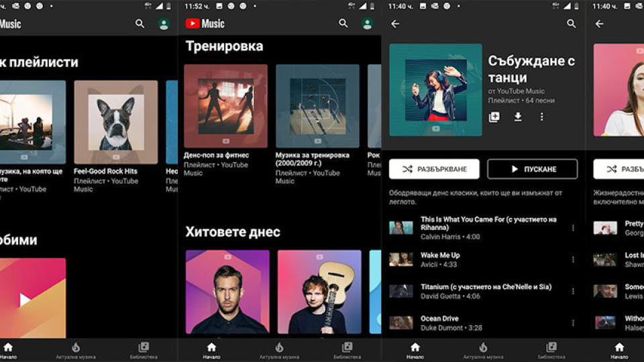Select song title This Is What You Came For
Image resolution: width=644 pixels, height=362 pixels.
tap(489, 223)
